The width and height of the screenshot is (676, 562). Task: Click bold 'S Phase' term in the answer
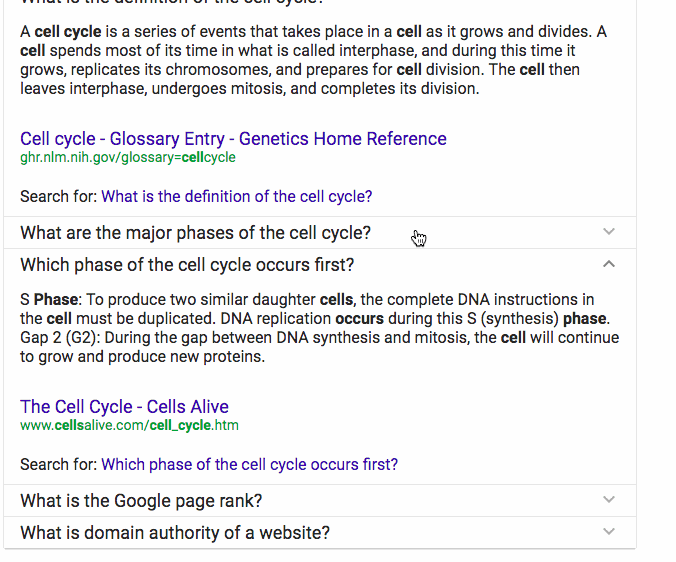pyautogui.click(x=49, y=300)
